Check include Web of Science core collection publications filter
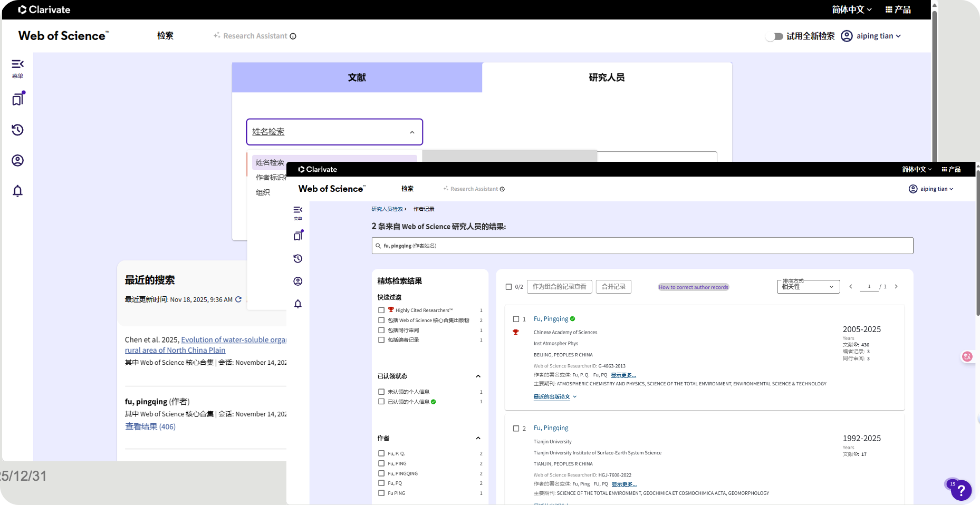 tap(381, 321)
